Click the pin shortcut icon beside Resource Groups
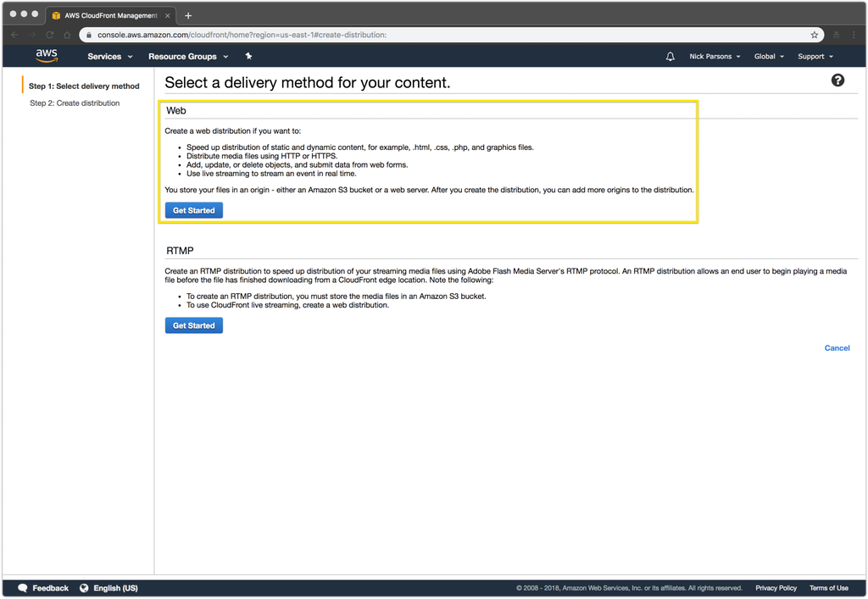The height and width of the screenshot is (599, 868). (248, 56)
